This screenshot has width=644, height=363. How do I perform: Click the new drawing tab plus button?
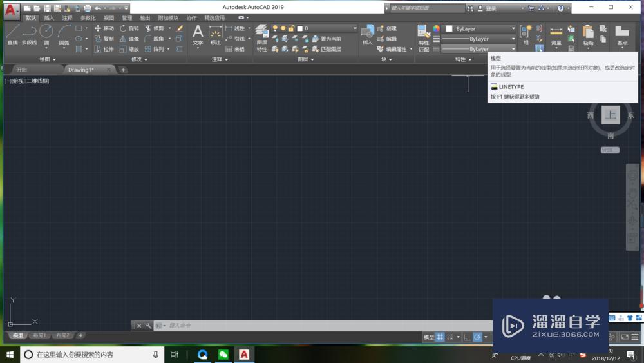point(123,70)
